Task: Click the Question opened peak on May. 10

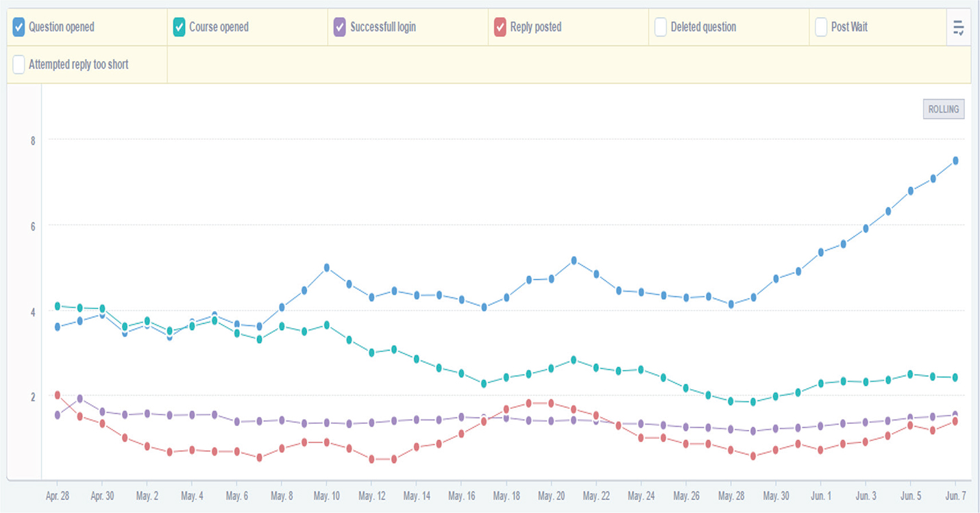Action: (x=327, y=267)
